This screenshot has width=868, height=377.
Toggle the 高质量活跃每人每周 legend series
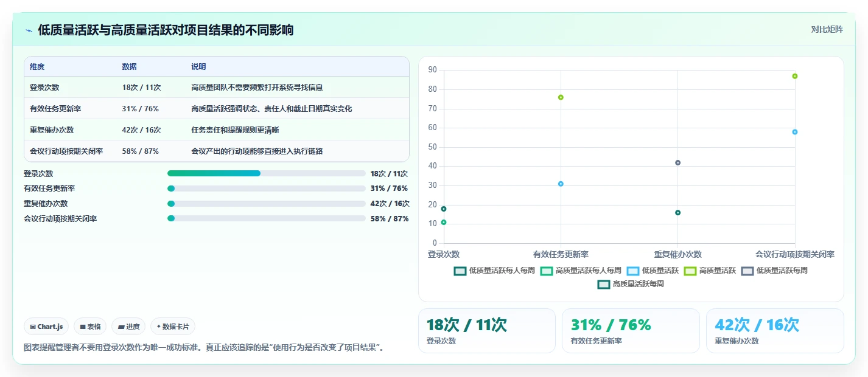tap(581, 271)
